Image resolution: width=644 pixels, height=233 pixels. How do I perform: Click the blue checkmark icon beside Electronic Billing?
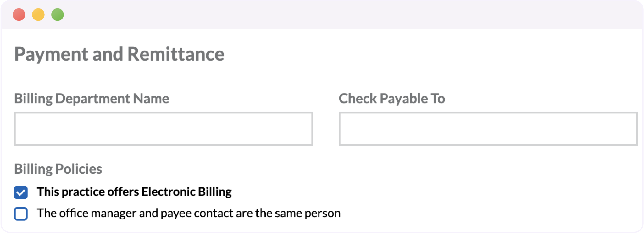tap(21, 192)
